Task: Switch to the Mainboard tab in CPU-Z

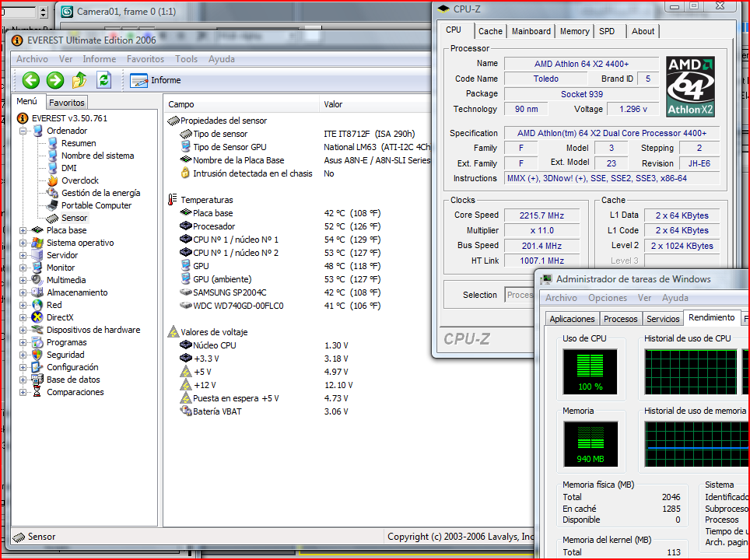Action: pos(531,31)
